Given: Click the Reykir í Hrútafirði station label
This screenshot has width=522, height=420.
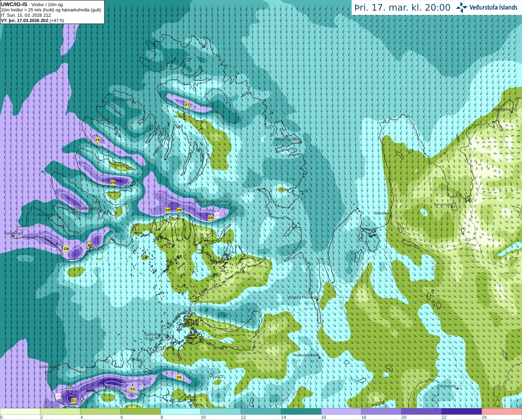Looking at the screenshot, I should click(303, 297).
